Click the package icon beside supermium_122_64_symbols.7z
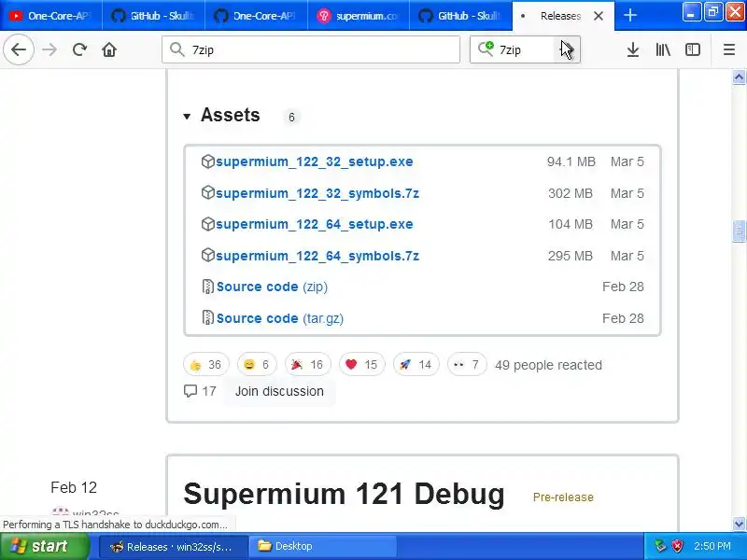 click(x=207, y=255)
